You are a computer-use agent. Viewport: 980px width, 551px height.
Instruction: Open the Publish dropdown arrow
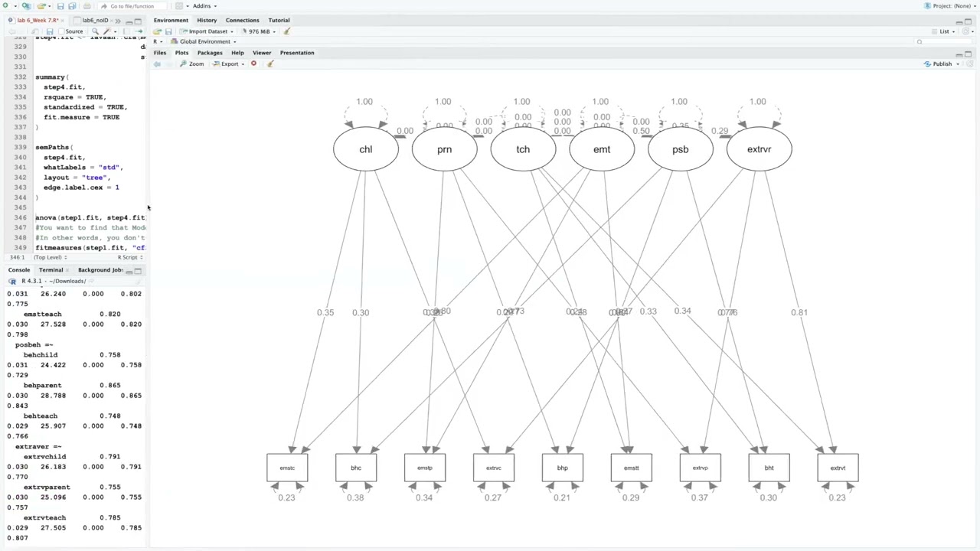(957, 64)
